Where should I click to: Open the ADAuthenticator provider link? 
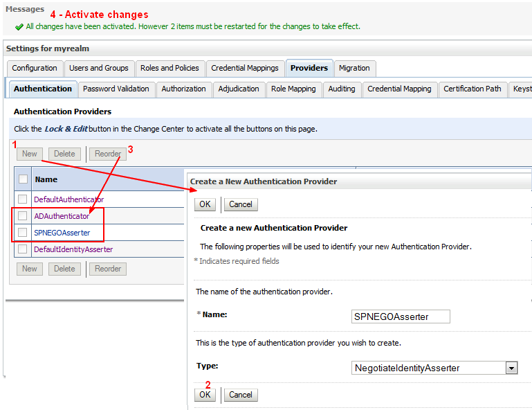coord(62,216)
